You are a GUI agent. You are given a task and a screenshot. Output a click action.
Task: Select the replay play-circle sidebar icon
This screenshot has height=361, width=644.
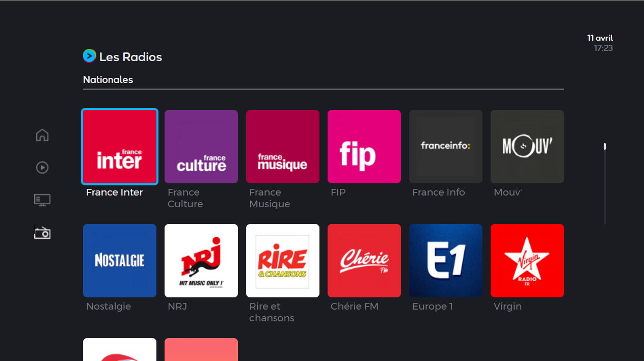coord(42,168)
